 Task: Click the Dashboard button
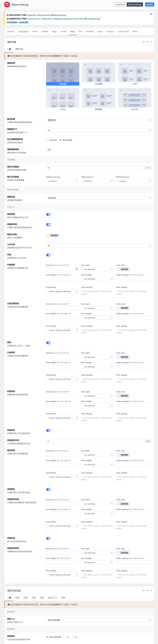tap(121, 4)
